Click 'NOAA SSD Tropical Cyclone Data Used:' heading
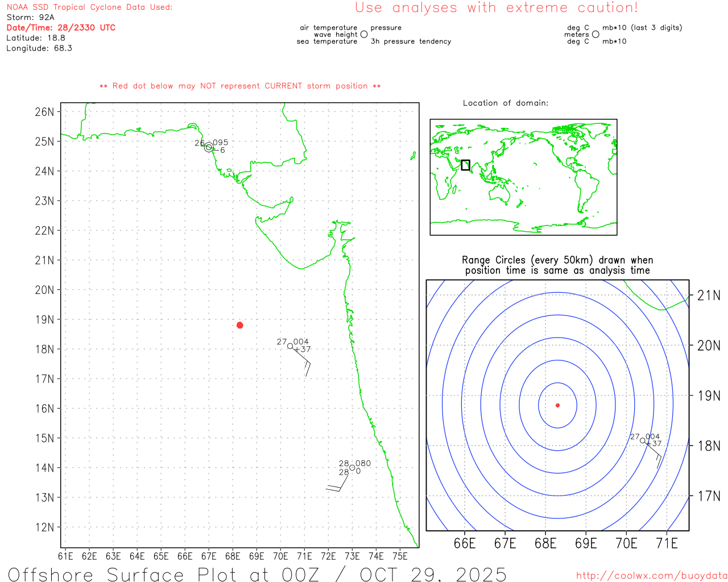The width and height of the screenshot is (728, 582). (89, 7)
